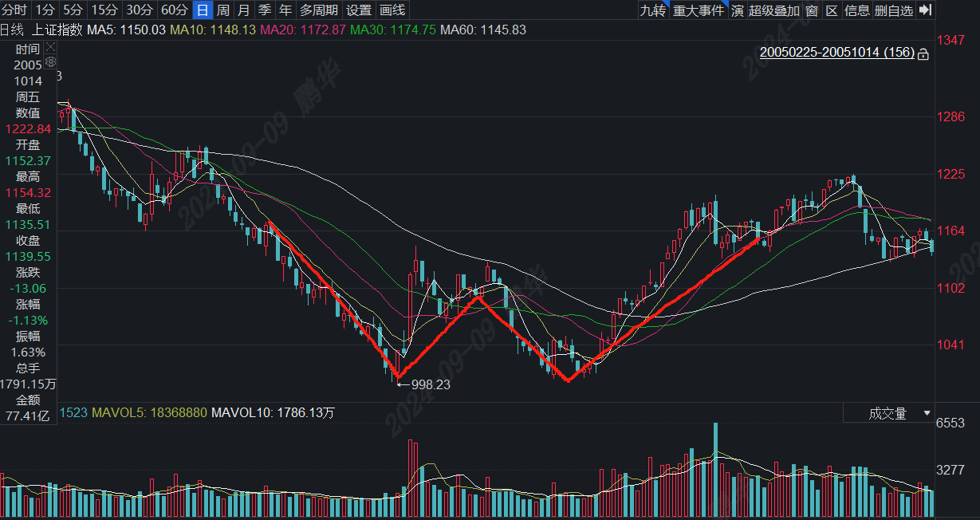
Task: Expand the 多周期 multi-period options
Action: (x=318, y=10)
